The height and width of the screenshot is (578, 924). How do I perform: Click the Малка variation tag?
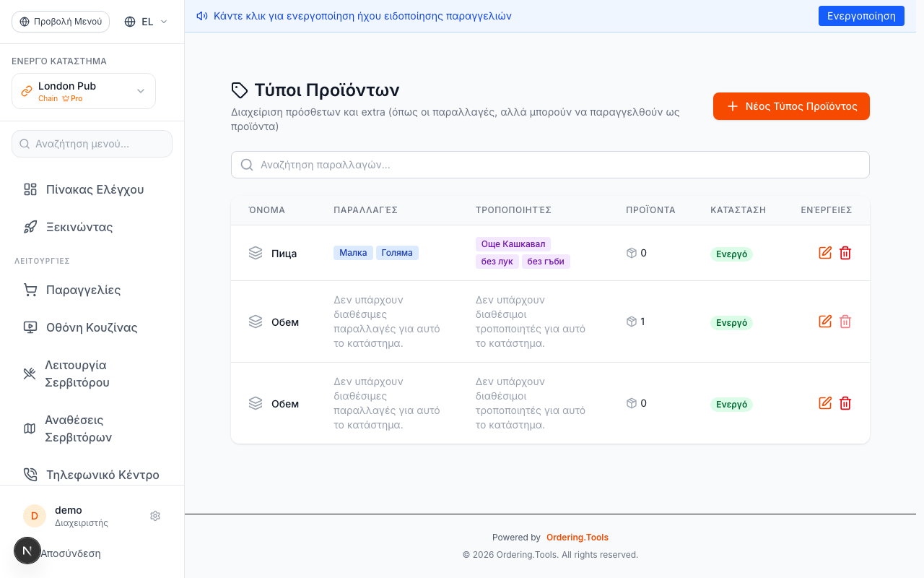(x=353, y=253)
